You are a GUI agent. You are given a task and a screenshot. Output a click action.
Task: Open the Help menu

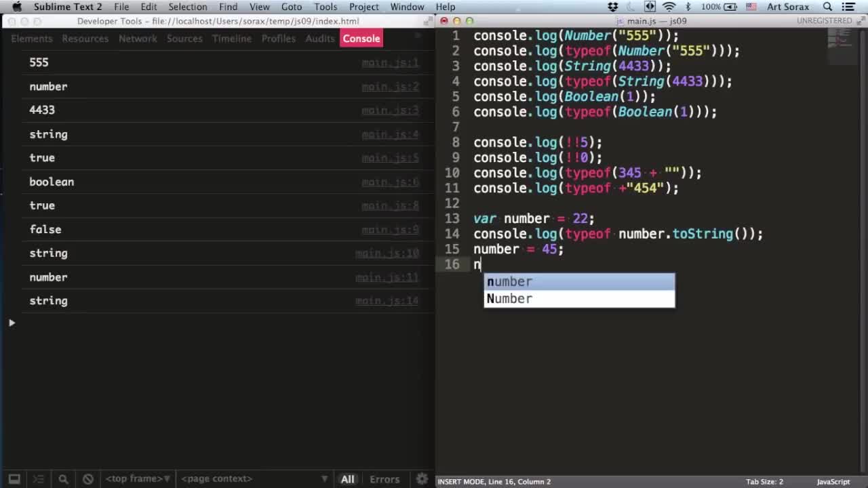click(x=446, y=7)
